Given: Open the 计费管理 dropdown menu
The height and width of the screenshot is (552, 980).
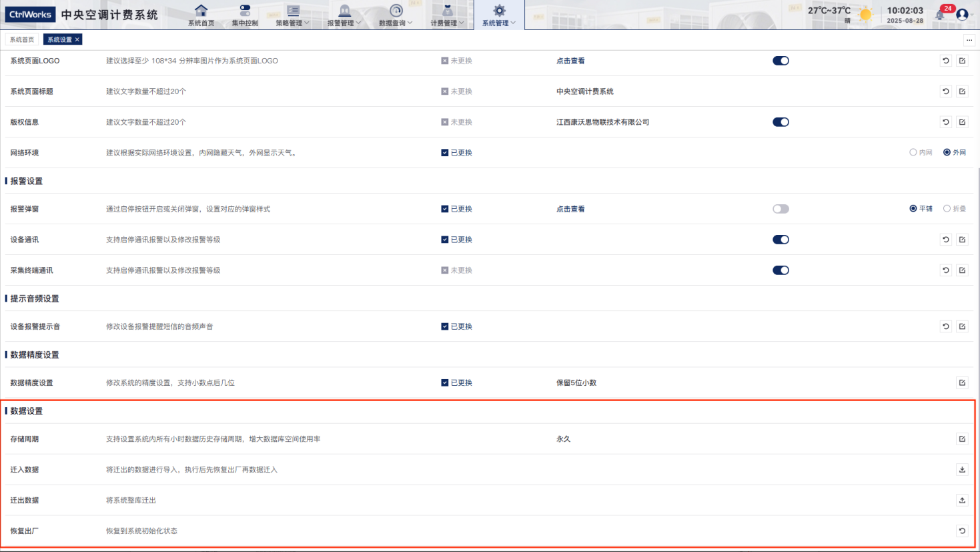Looking at the screenshot, I should pyautogui.click(x=447, y=15).
